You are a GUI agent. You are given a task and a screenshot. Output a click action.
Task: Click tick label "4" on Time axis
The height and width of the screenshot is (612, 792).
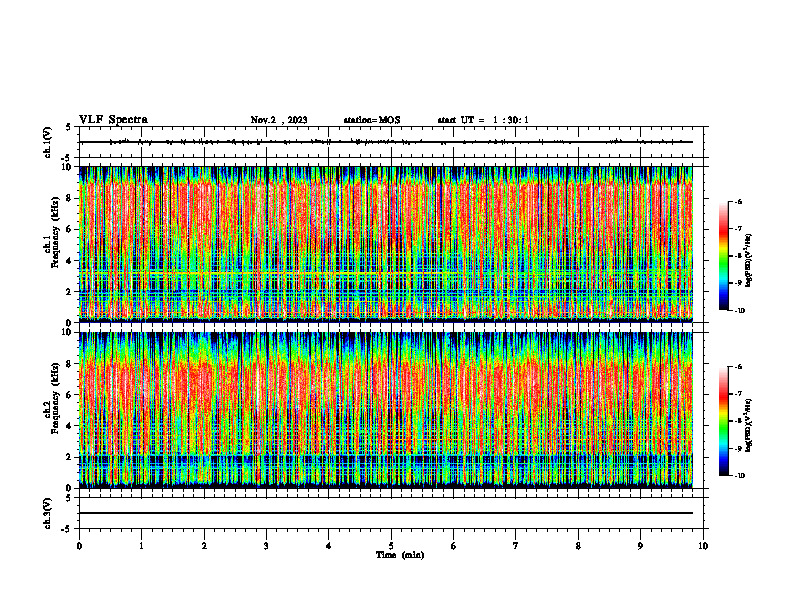(329, 546)
